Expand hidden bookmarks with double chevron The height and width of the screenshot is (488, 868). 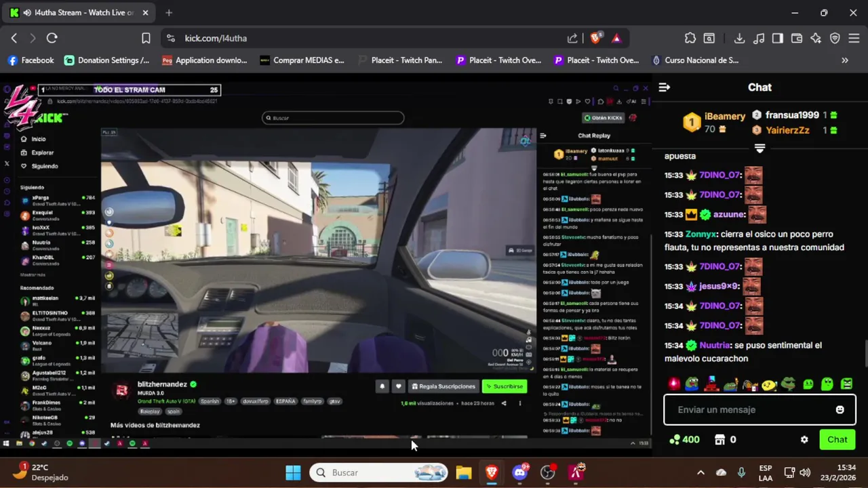pos(845,60)
